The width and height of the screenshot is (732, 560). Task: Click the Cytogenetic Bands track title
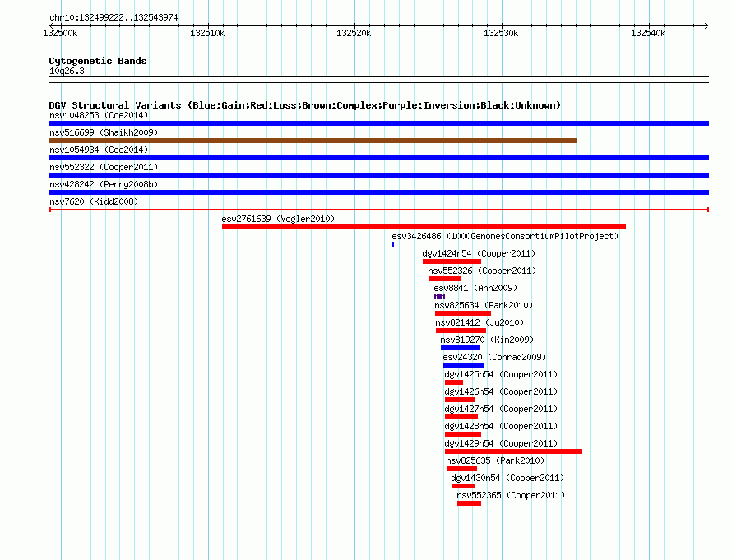tap(98, 61)
